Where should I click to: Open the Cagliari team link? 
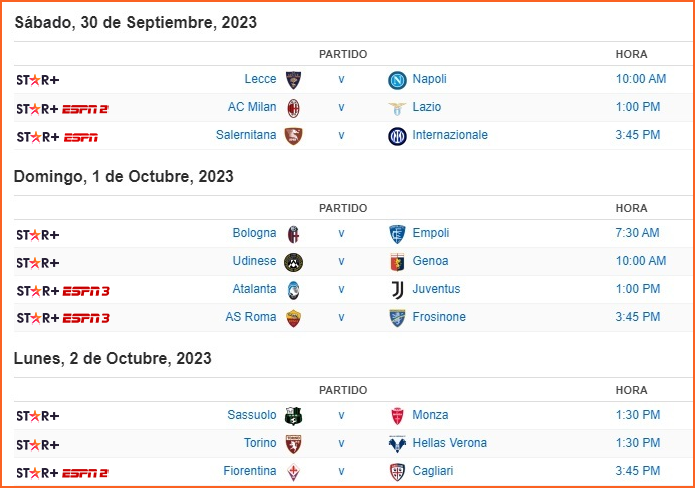click(x=433, y=471)
